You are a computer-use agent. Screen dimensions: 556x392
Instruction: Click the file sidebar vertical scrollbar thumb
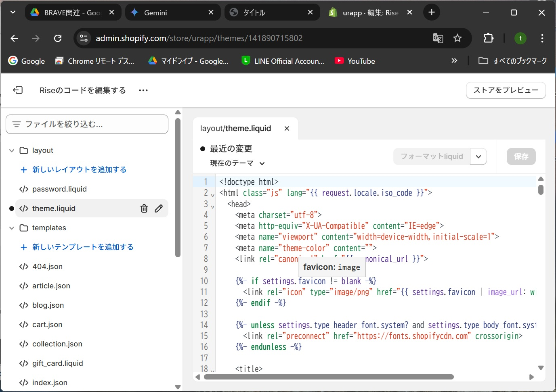point(178,188)
